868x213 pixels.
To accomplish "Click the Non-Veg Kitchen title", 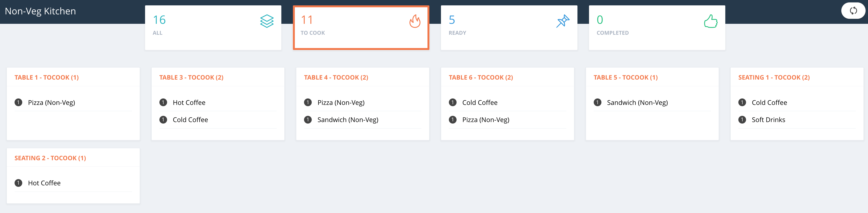I will coord(40,11).
